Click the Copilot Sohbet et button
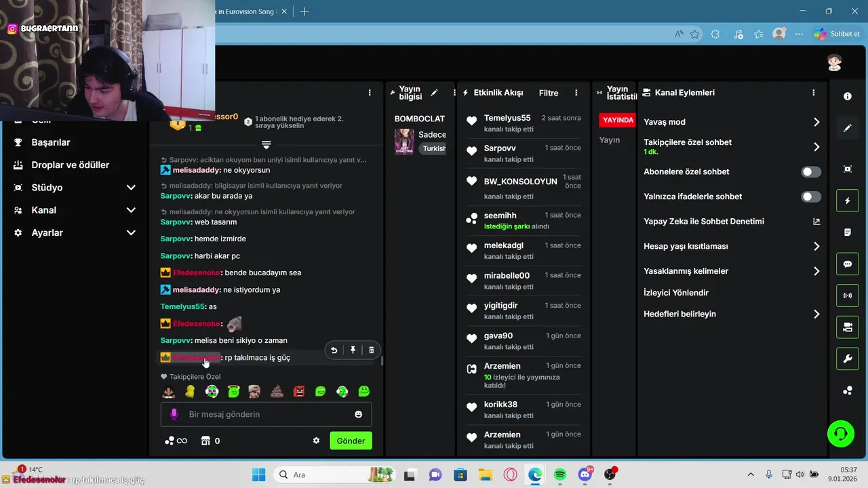Screen dimensions: 868x488 coord(837,34)
